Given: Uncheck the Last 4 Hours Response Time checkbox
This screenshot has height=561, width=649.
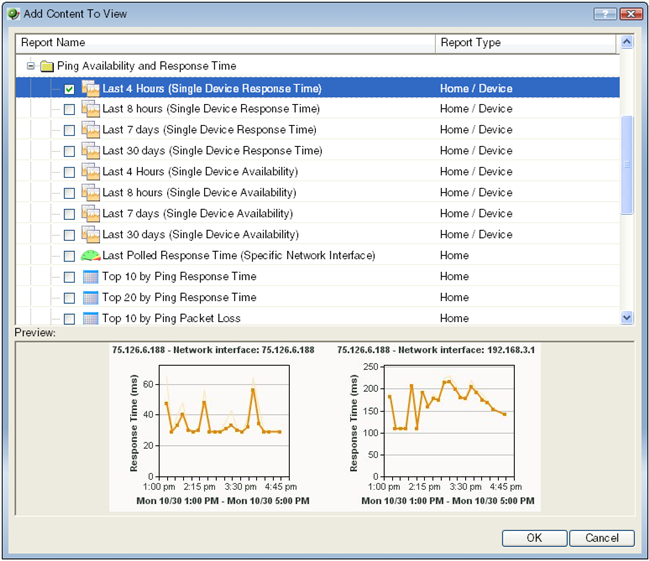Looking at the screenshot, I should pos(69,89).
